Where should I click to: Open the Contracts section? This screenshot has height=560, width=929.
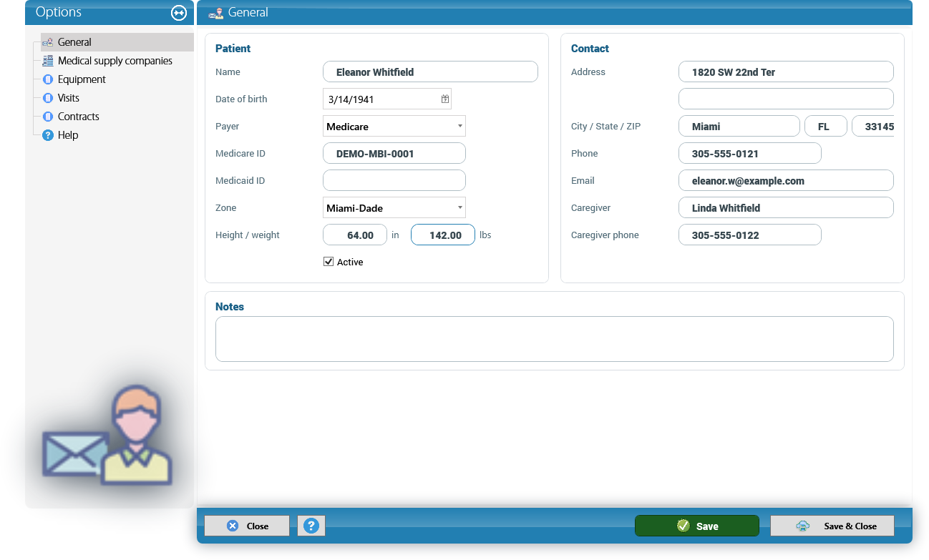click(79, 117)
